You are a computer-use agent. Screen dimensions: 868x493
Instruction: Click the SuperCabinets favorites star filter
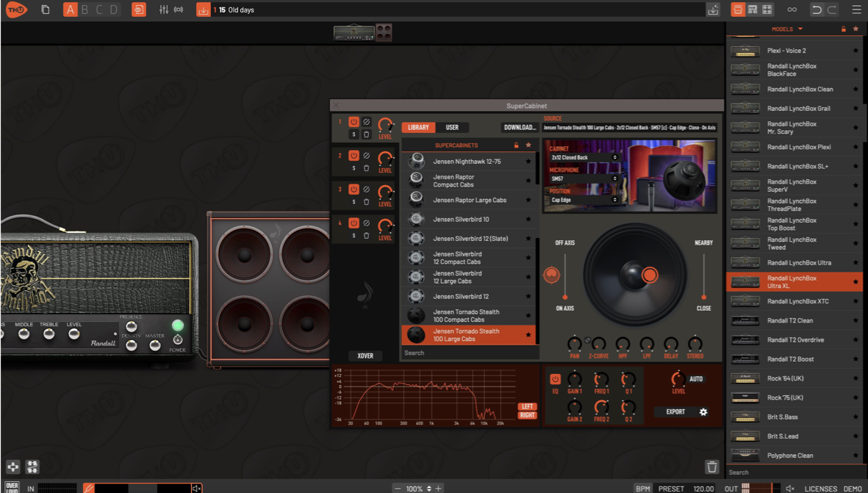[528, 145]
